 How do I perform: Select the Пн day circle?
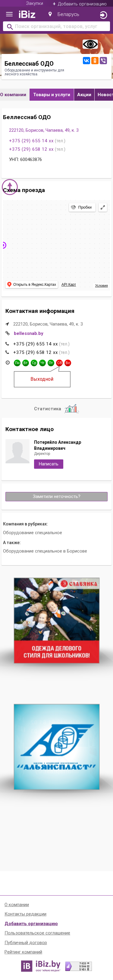click(x=17, y=363)
